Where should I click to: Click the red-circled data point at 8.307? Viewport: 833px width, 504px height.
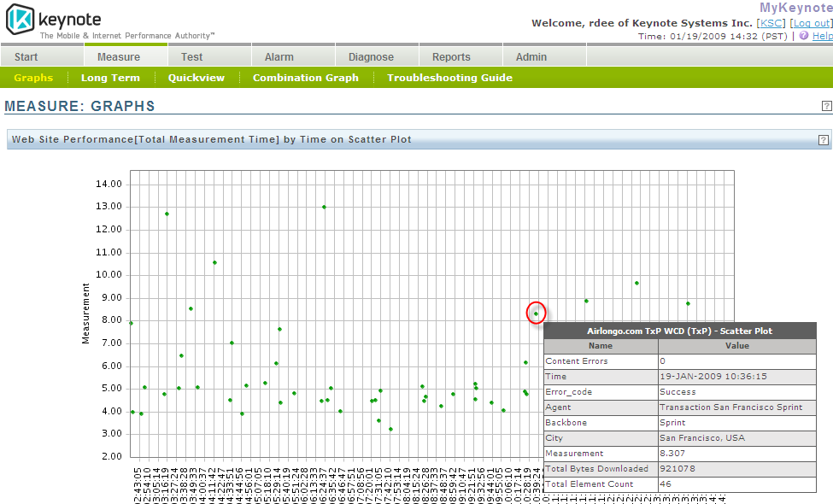pyautogui.click(x=536, y=314)
